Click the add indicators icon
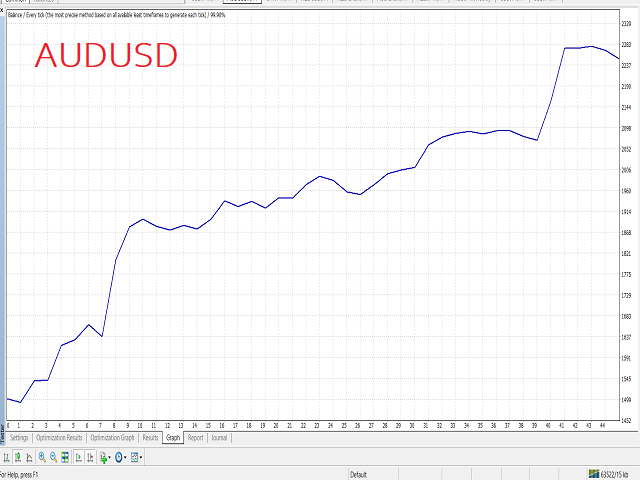640x480 pixels. point(103,458)
